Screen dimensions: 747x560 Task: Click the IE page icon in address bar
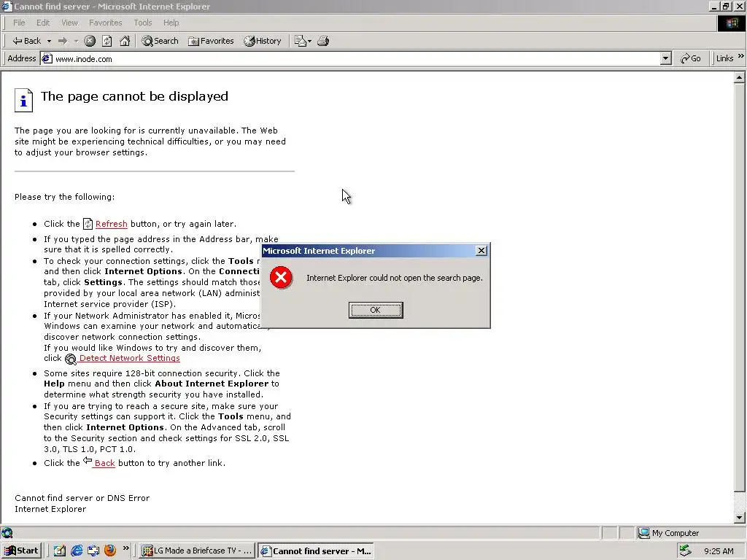tap(46, 58)
